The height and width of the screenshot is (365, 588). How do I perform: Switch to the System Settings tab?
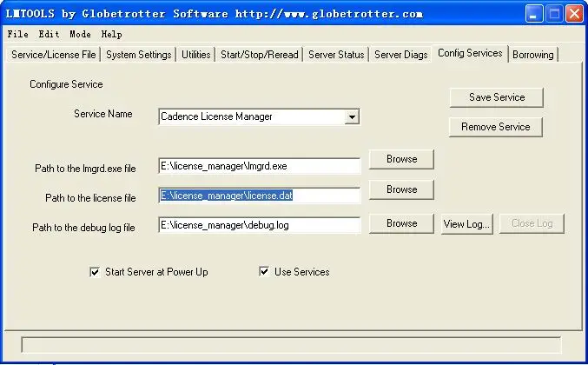[139, 55]
